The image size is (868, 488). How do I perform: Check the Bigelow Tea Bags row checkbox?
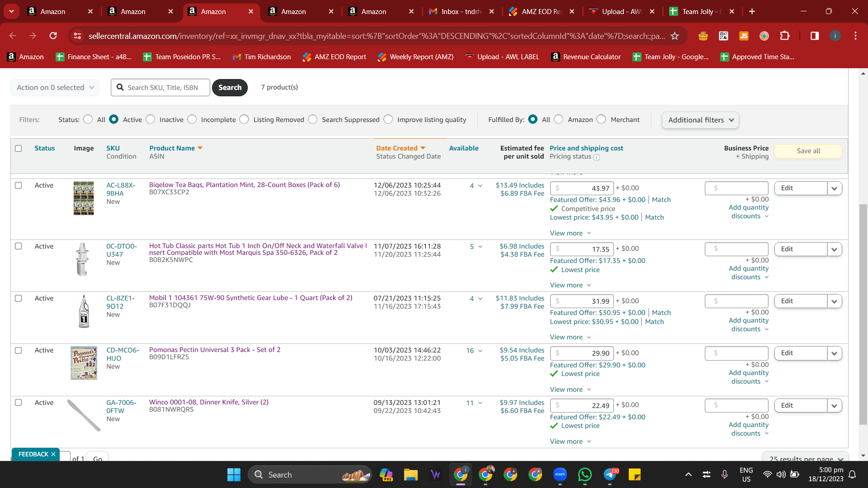pyautogui.click(x=19, y=185)
